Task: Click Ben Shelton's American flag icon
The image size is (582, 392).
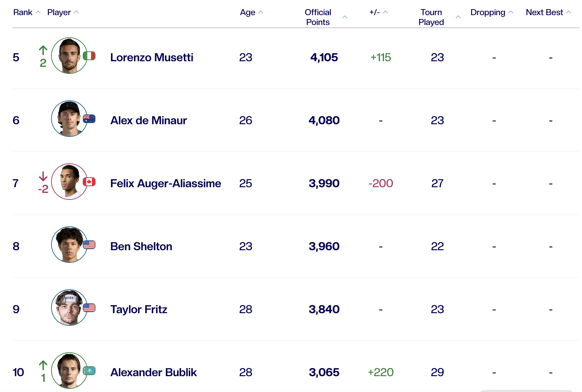Action: [89, 245]
